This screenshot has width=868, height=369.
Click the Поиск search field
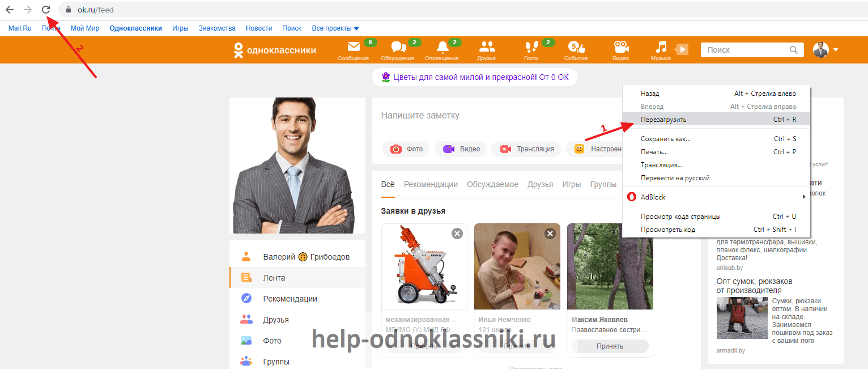pos(745,50)
